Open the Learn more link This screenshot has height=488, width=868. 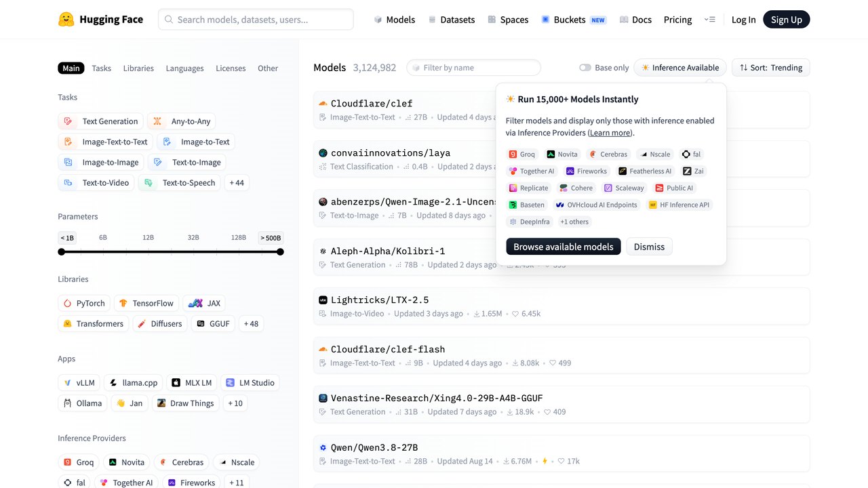[610, 133]
